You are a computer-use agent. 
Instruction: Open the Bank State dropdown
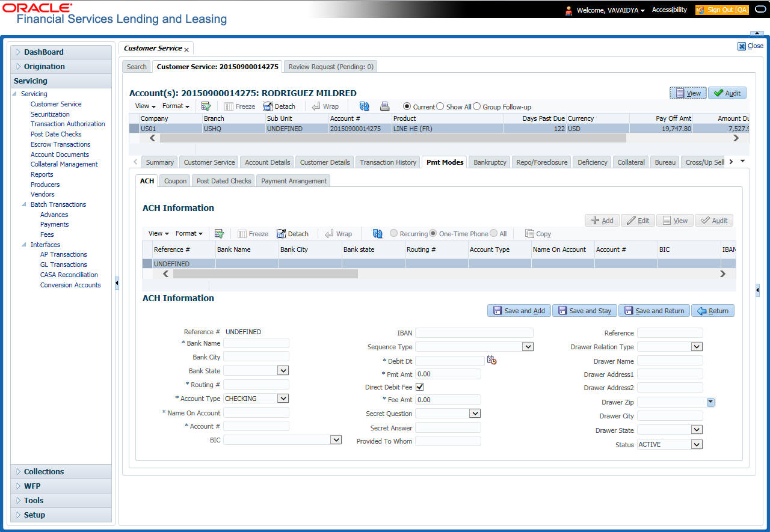tap(283, 371)
